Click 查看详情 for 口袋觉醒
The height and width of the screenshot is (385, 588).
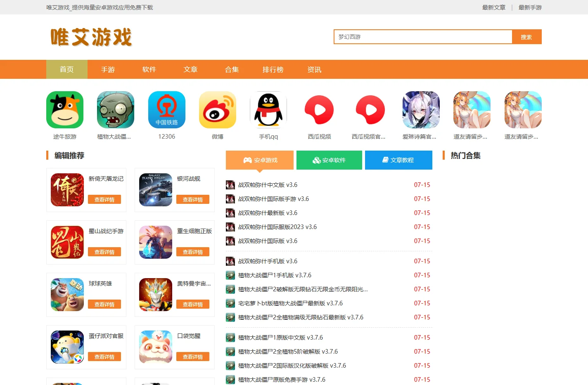click(x=193, y=357)
